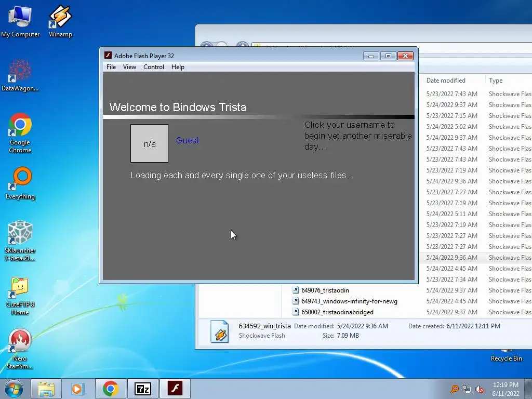Open the File menu in Flash Player

tap(111, 67)
